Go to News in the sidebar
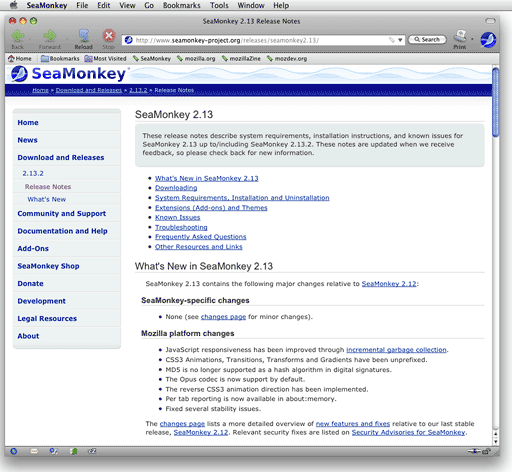This screenshot has width=512, height=472. [27, 140]
